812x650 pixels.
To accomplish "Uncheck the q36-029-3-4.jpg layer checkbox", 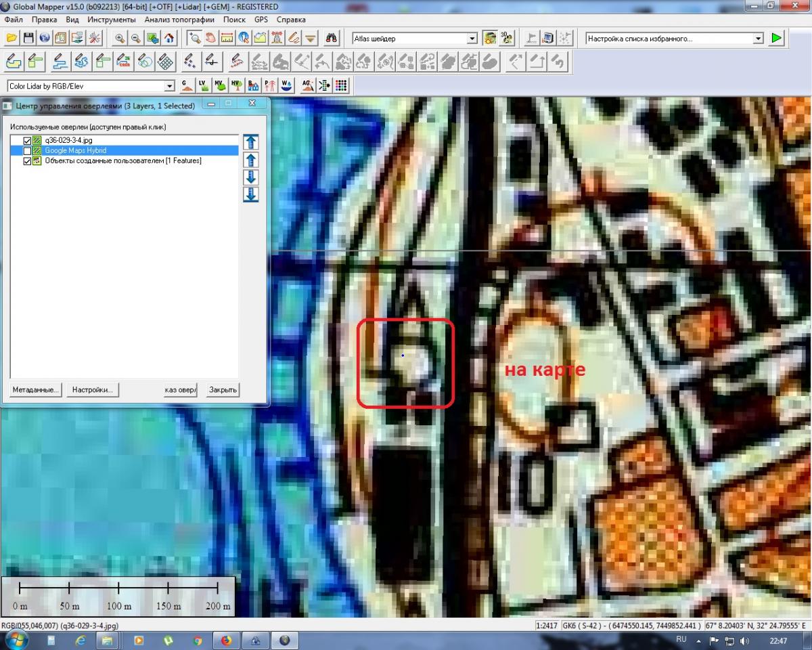I will (28, 140).
